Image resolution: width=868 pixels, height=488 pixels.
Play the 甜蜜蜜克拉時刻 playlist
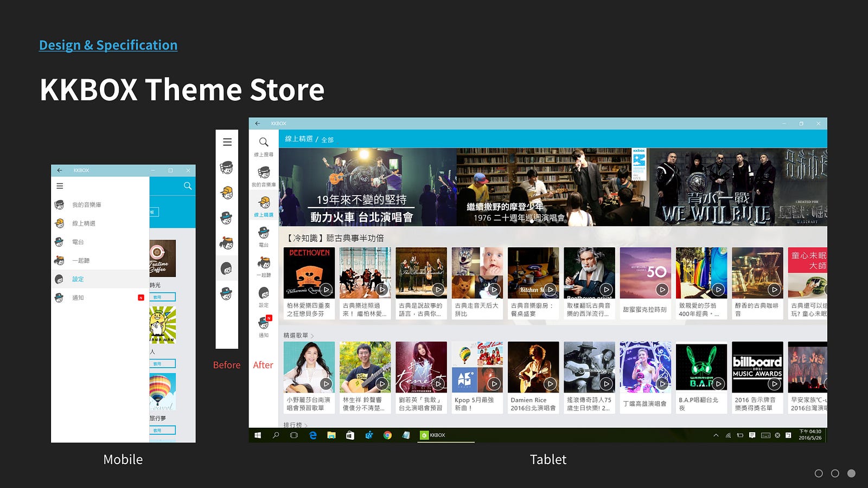click(662, 290)
